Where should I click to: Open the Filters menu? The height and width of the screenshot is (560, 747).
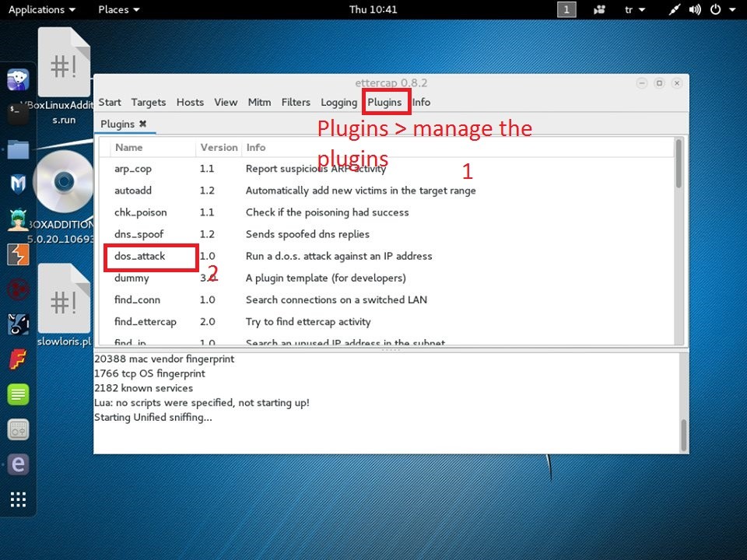(296, 103)
